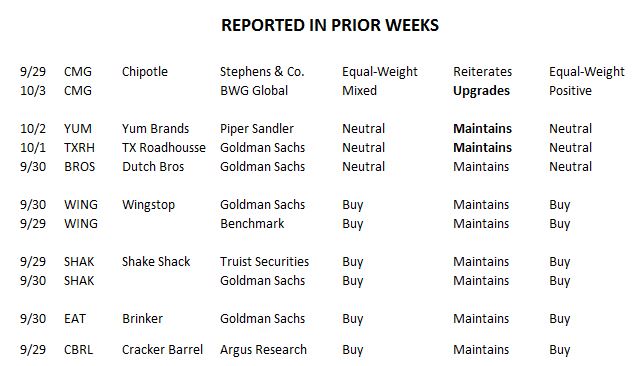Click the Chipotle company name
The height and width of the screenshot is (366, 640).
coord(145,72)
